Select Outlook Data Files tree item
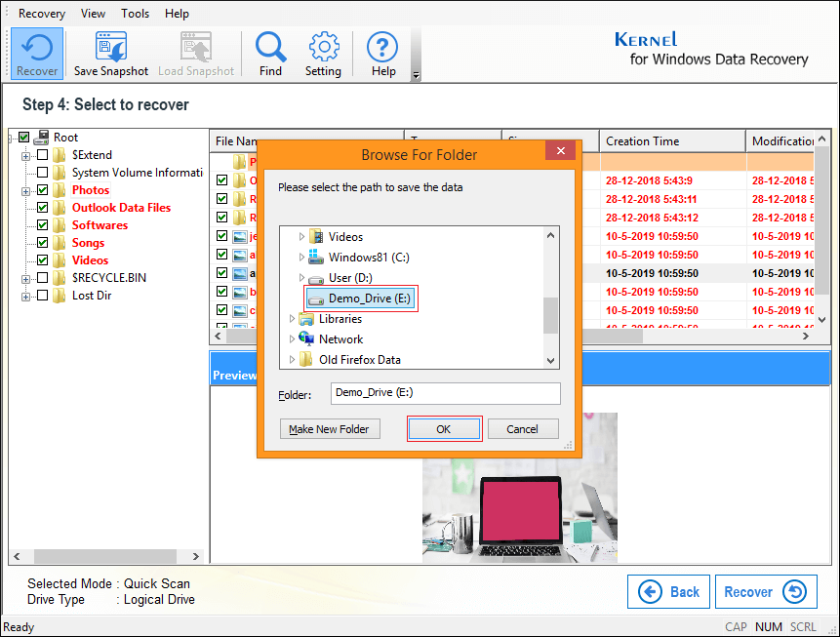This screenshot has width=840, height=637. click(x=122, y=208)
